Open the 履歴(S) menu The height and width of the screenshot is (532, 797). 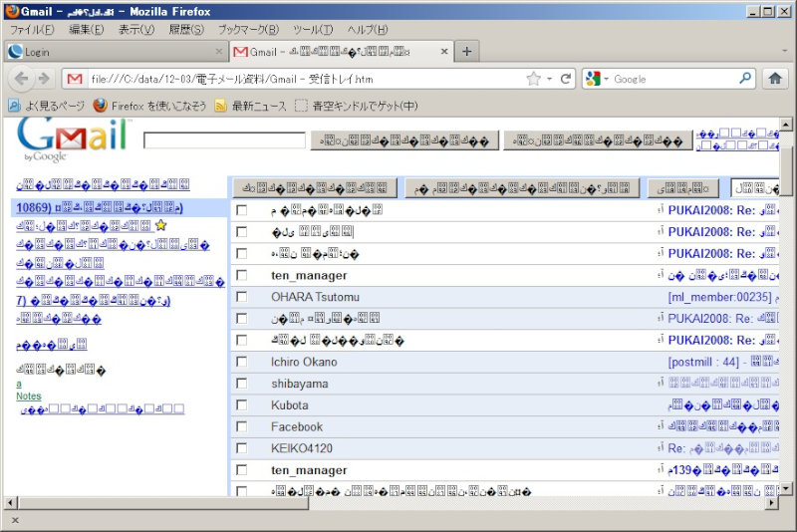tap(186, 30)
